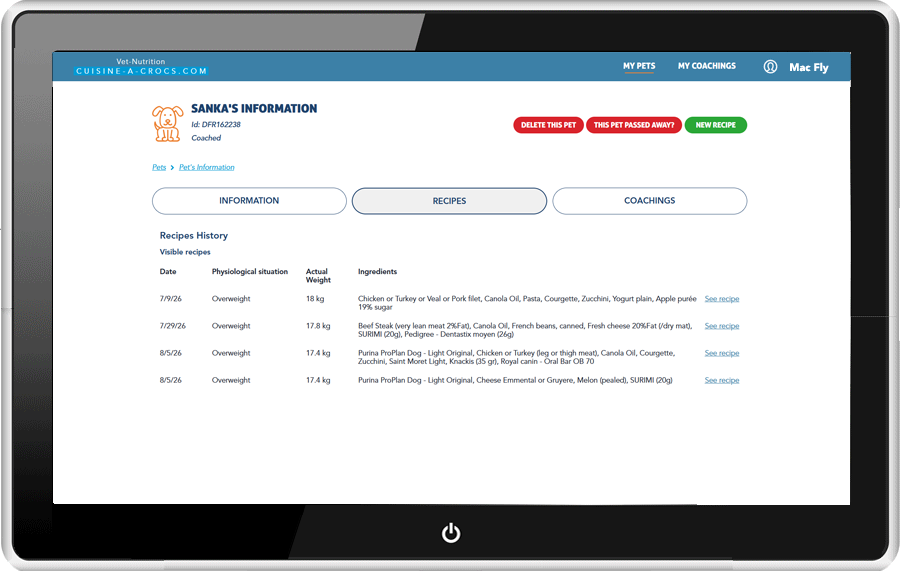Follow the Pet's Information breadcrumb link
Screen dimensions: 900x571
tap(207, 168)
